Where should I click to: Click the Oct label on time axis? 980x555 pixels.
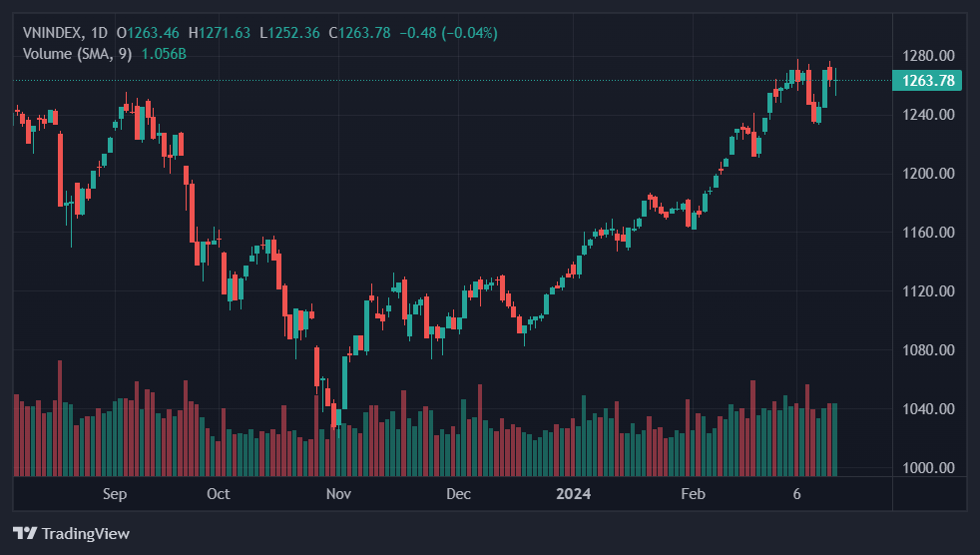click(x=218, y=494)
